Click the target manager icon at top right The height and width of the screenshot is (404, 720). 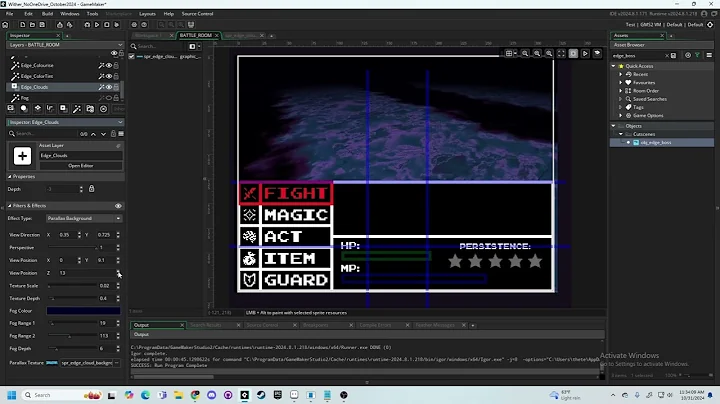coord(710,25)
